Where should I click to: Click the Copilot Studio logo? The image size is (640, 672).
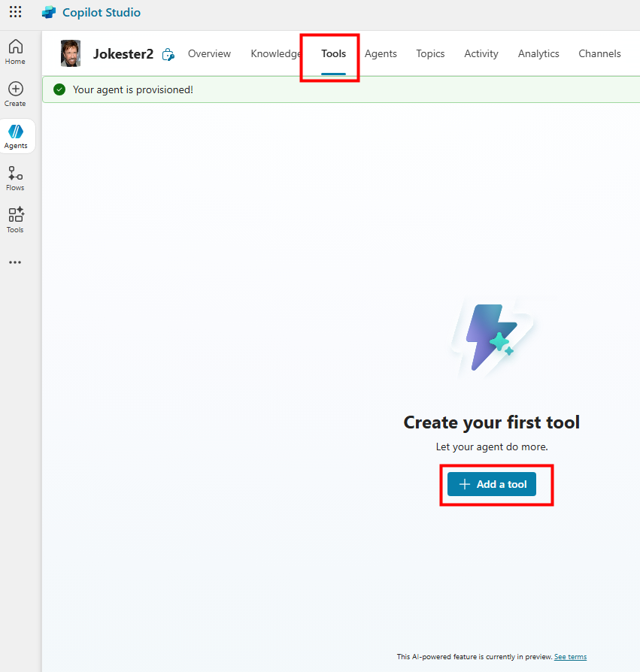[49, 13]
